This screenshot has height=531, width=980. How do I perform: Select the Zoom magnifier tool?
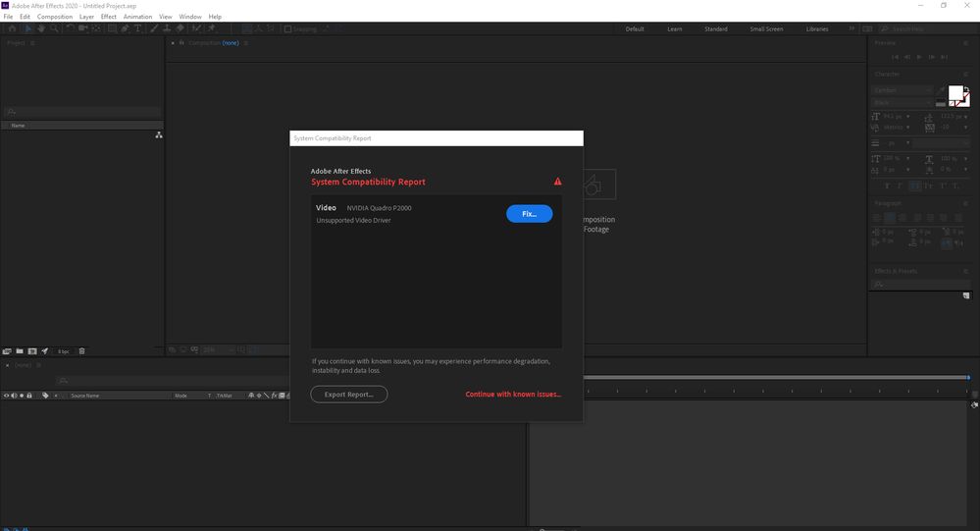click(54, 28)
